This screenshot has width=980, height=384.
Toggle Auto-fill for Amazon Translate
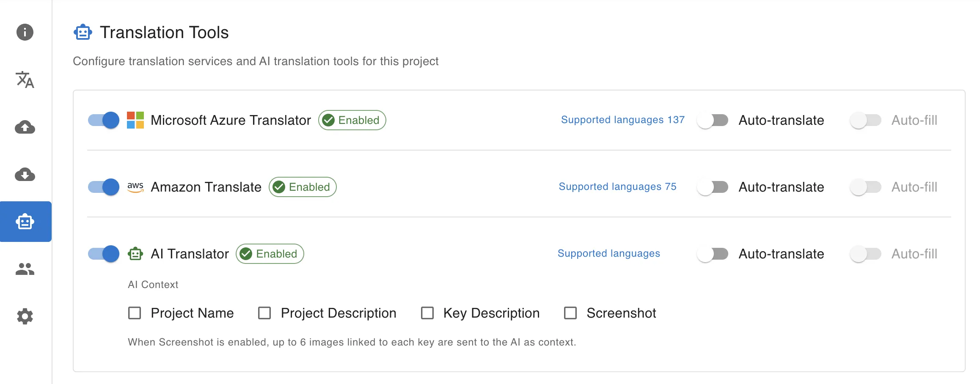pyautogui.click(x=866, y=187)
